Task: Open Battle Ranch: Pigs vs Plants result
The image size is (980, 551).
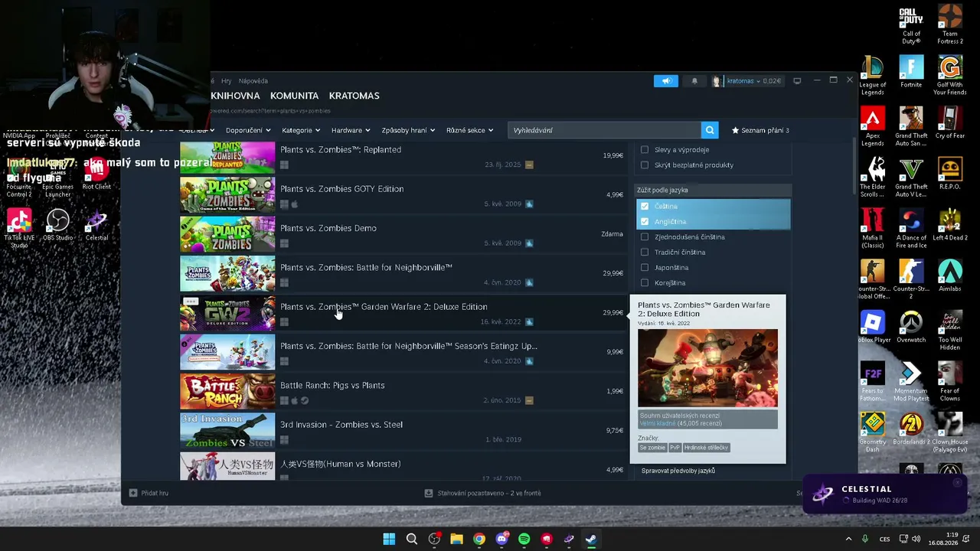Action: 403,392
